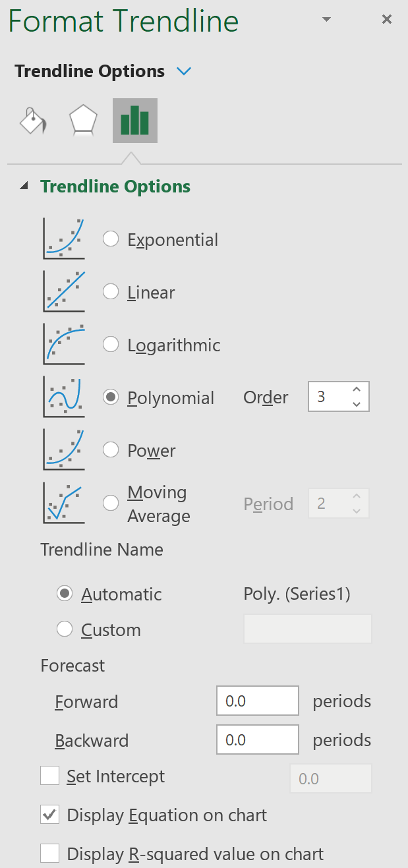Select Automatic trendline name
The image size is (408, 868).
65,593
